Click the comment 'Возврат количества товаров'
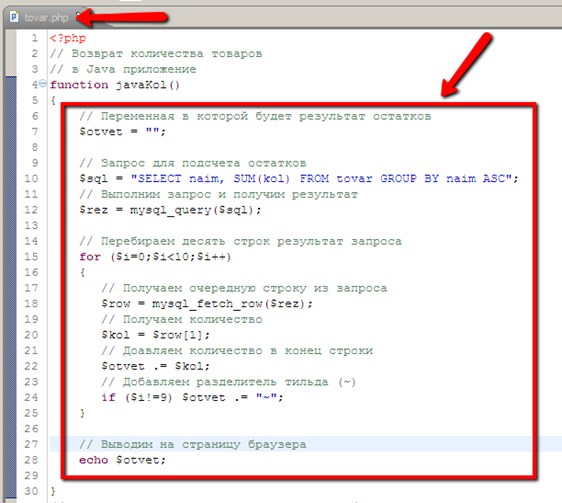562x503 pixels. point(156,54)
